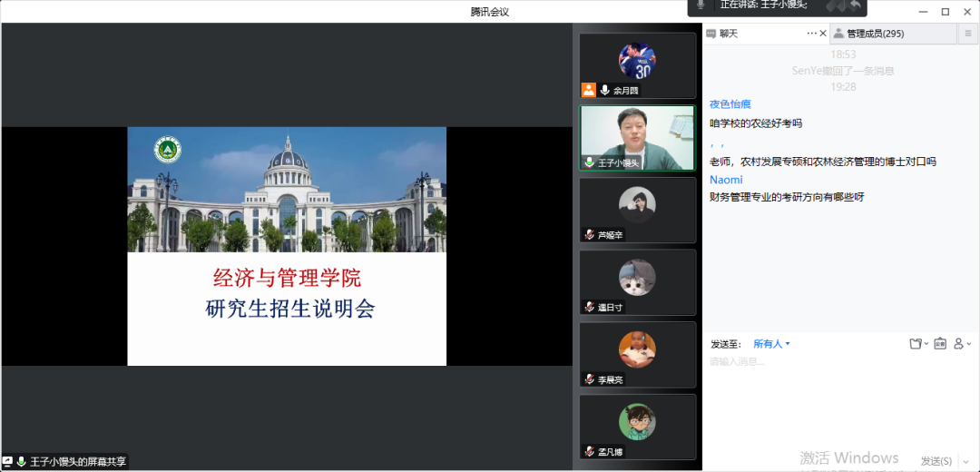The height and width of the screenshot is (472, 980).
Task: Click the orange host badge on 余月圆
Action: [589, 90]
